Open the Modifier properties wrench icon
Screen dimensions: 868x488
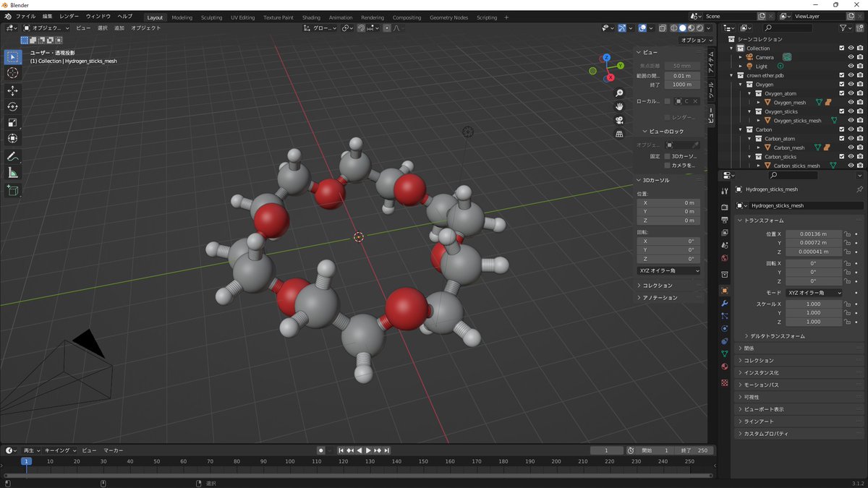[726, 304]
